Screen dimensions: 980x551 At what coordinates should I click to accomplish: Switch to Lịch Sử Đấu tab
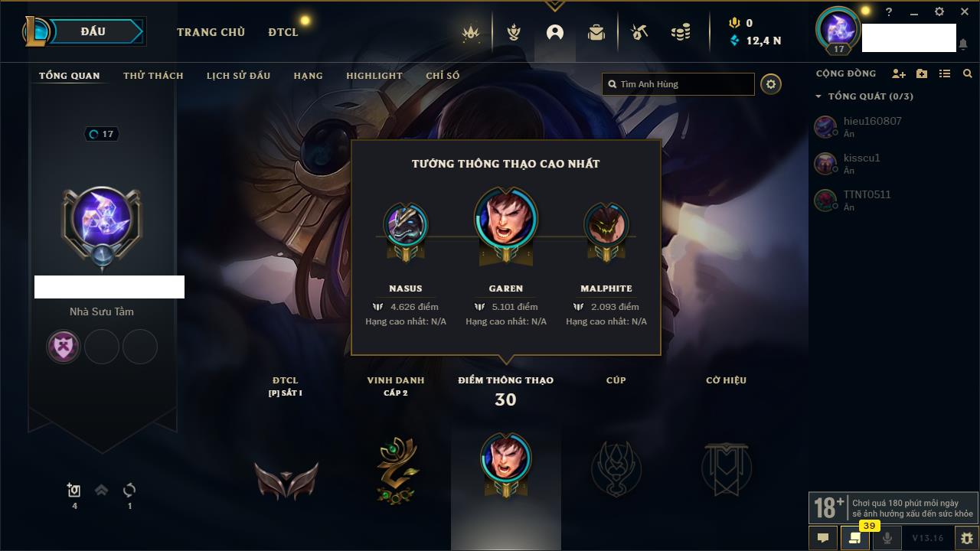pos(238,76)
